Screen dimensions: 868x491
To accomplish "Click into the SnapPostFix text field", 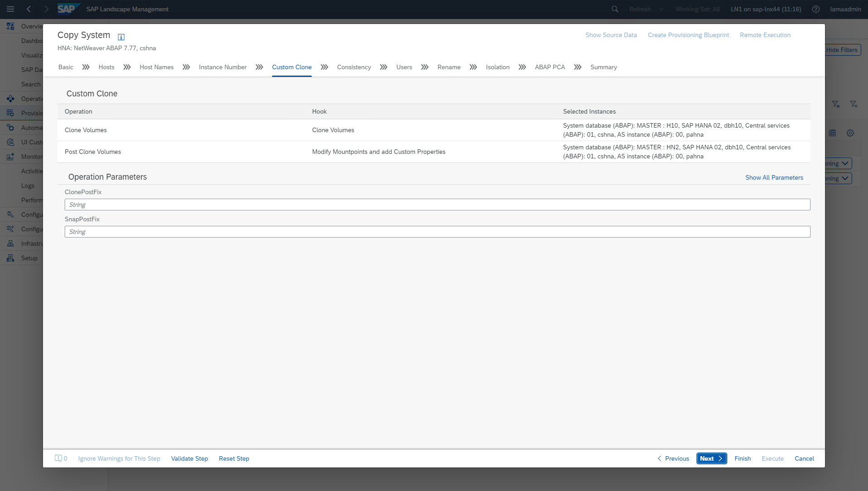I will [x=437, y=232].
